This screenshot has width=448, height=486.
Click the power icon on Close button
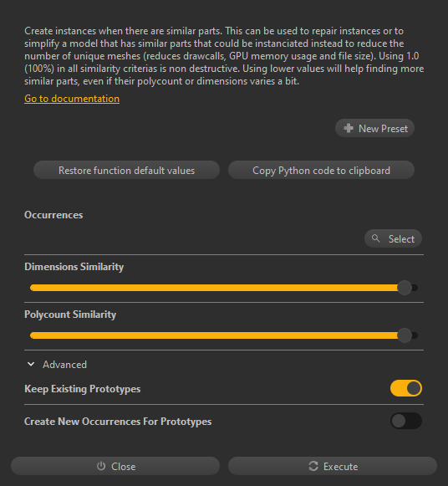point(101,466)
